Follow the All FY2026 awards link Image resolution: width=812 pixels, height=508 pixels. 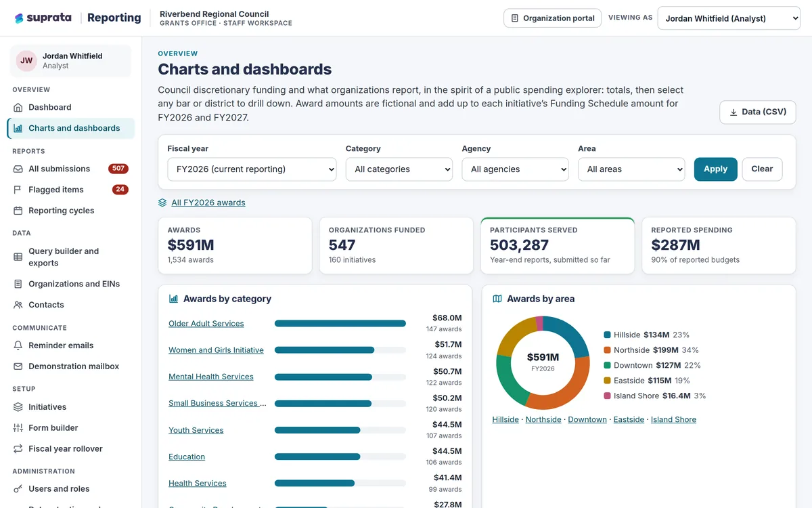pos(208,203)
